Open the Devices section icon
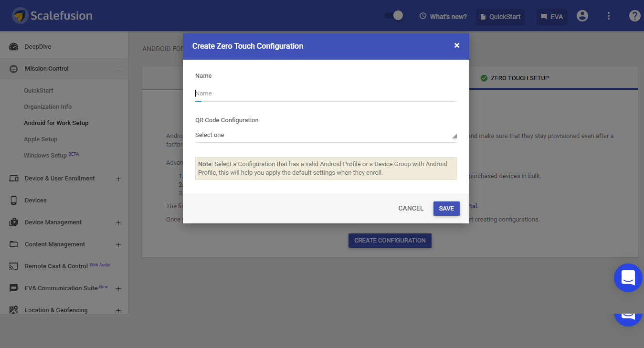Viewport: 644px width, 348px height. (x=13, y=200)
